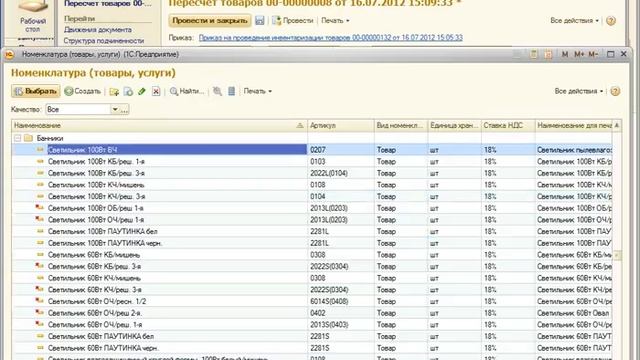Select row Светильник 60Вт ПАУТИНКА черн.
Viewport: 640px width, 360px height.
point(312,348)
